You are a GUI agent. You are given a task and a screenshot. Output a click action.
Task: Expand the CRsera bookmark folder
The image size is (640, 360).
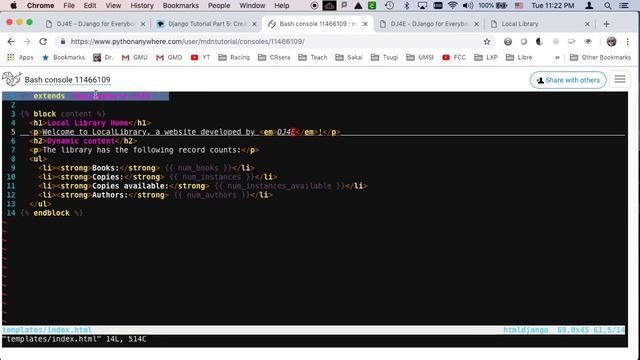pyautogui.click(x=274, y=58)
